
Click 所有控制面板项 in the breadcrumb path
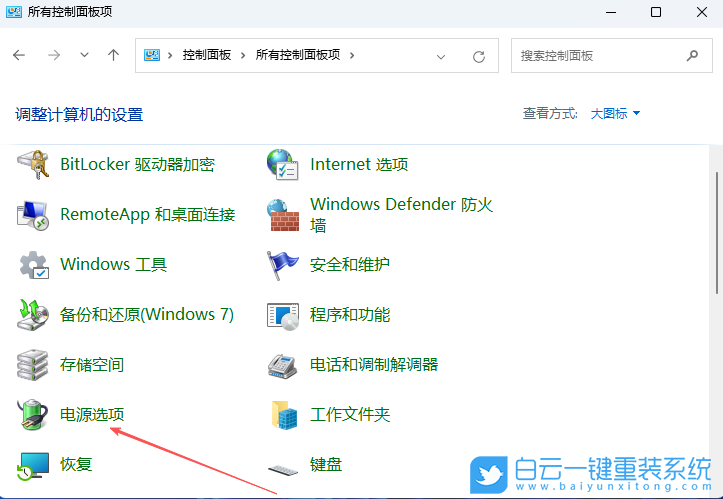[x=298, y=55]
